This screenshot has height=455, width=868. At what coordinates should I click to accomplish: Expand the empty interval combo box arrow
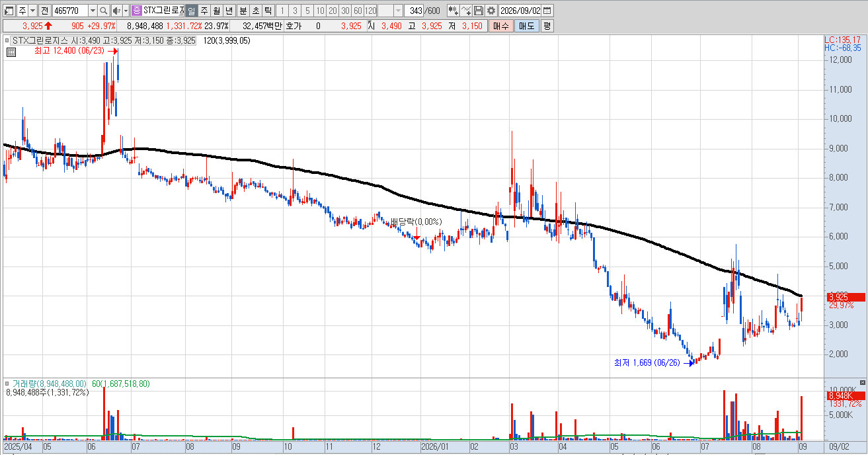click(x=398, y=11)
